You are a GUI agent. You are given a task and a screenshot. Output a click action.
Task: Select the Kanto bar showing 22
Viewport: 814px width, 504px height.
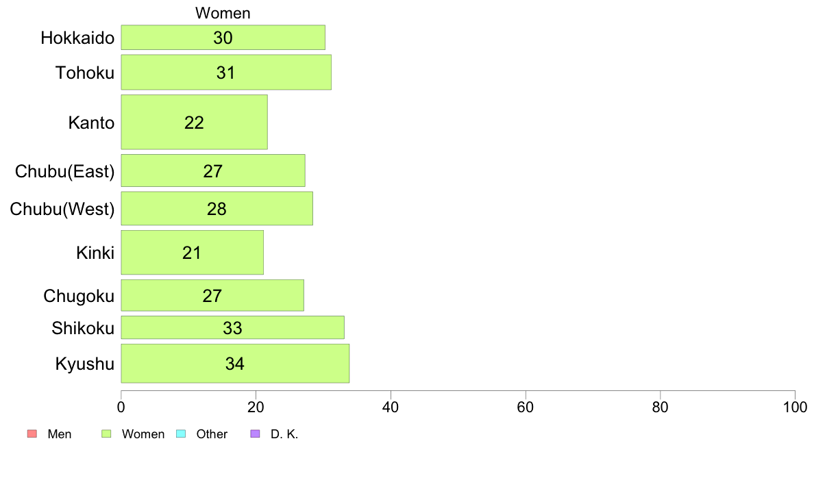point(195,122)
